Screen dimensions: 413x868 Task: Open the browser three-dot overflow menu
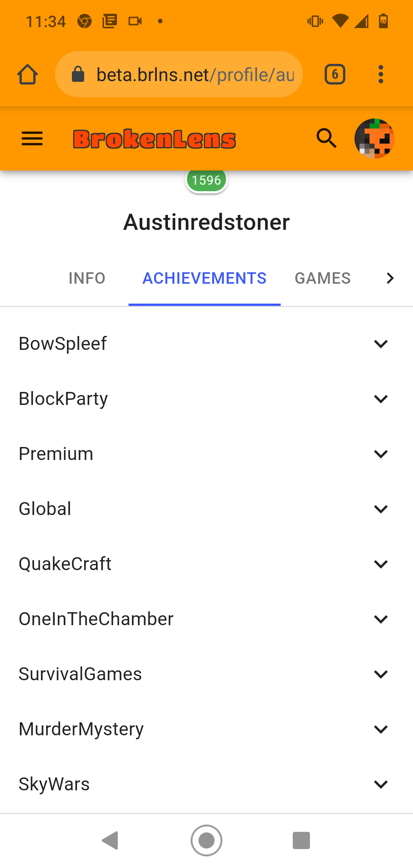(x=380, y=74)
